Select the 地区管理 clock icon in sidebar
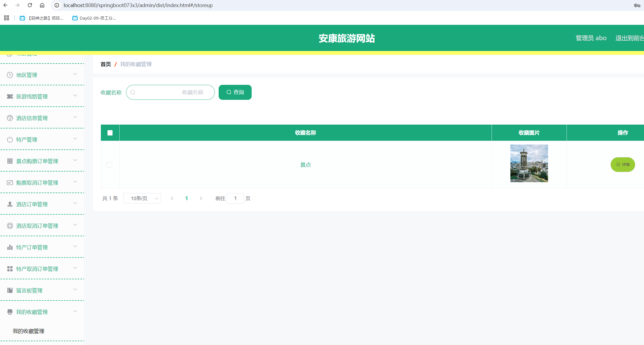This screenshot has height=345, width=644. pos(10,75)
